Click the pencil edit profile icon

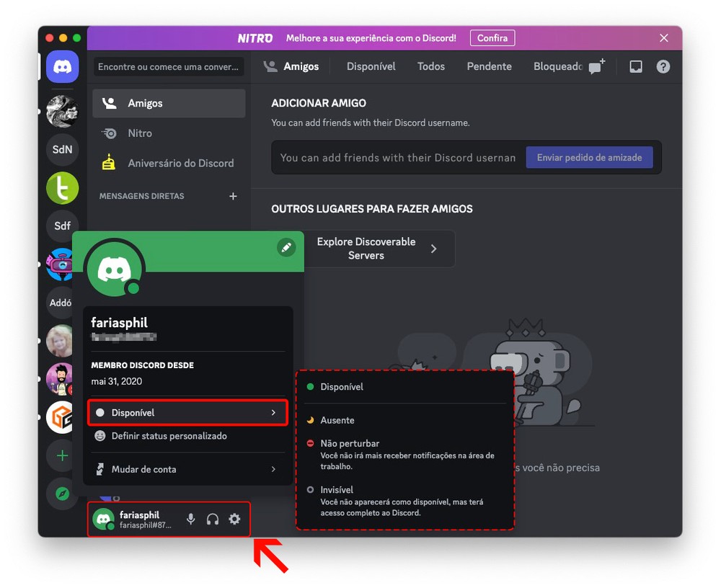(286, 248)
